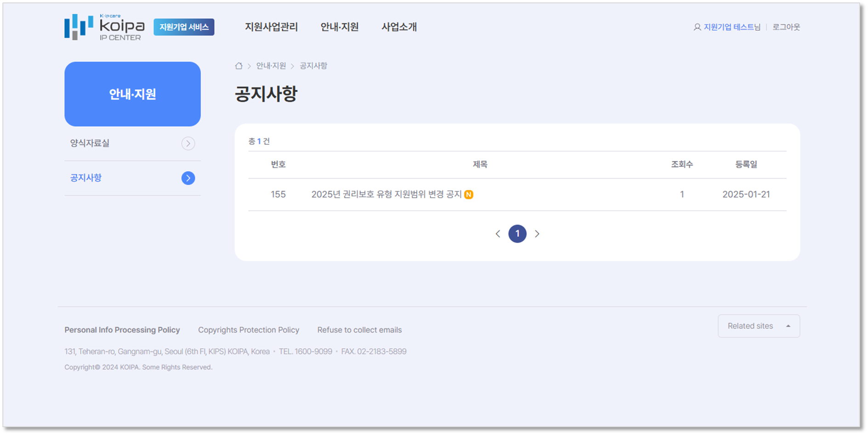Open the Related sites dropdown
The width and height of the screenshot is (868, 435).
point(759,326)
